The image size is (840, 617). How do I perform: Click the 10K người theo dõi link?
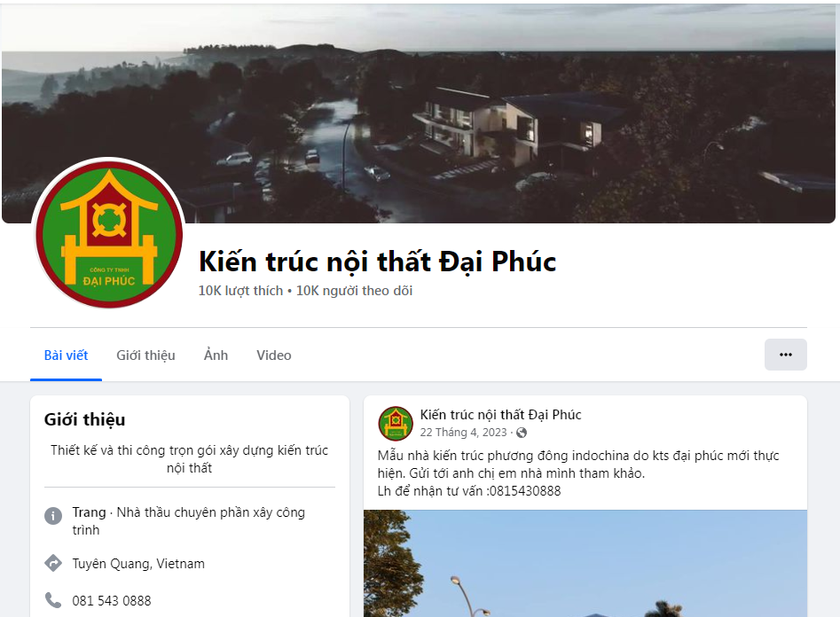coord(354,291)
